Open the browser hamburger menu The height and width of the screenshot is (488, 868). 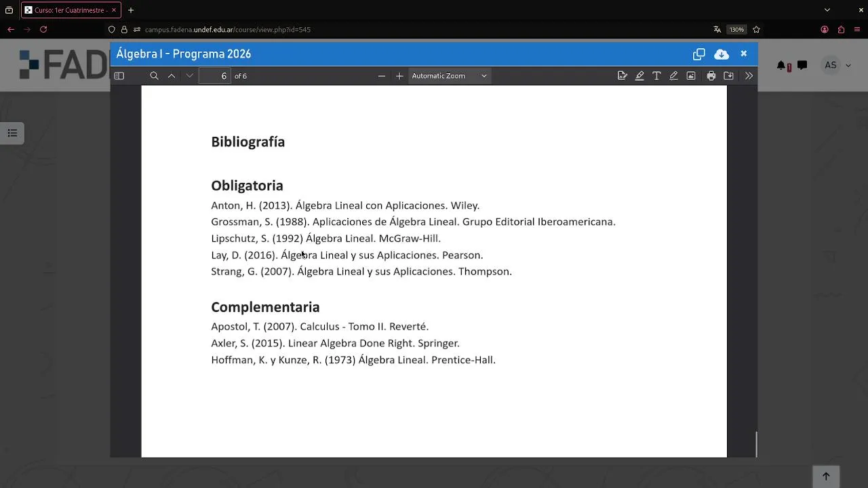point(857,30)
